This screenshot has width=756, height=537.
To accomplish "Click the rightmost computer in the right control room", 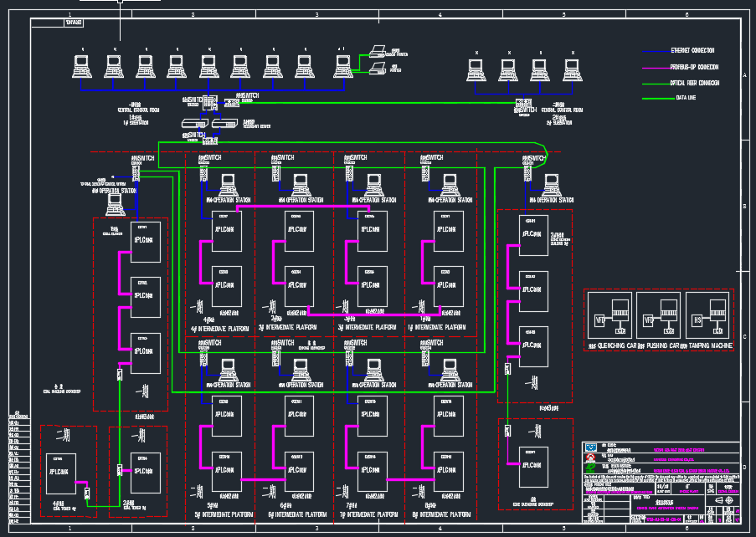I will click(x=572, y=68).
